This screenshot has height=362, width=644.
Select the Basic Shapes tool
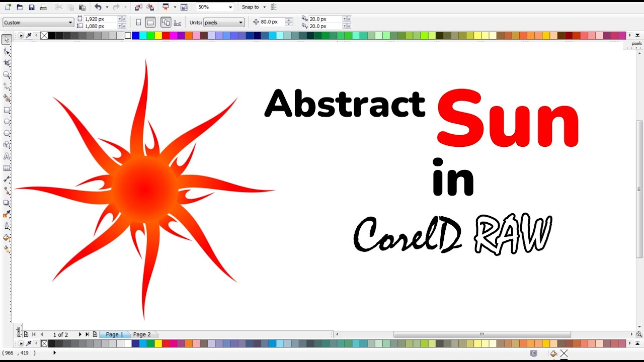pyautogui.click(x=7, y=144)
